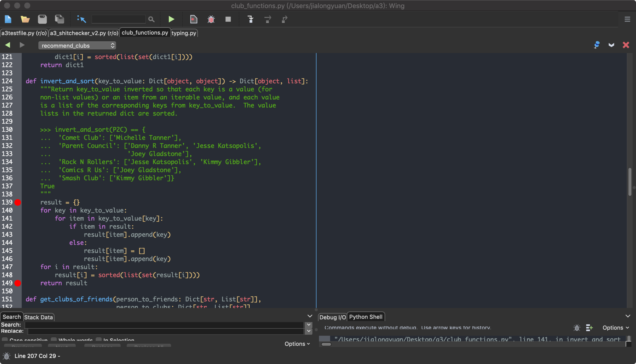The image size is (636, 364).
Task: Stop execution with the square stop icon
Action: 228,19
